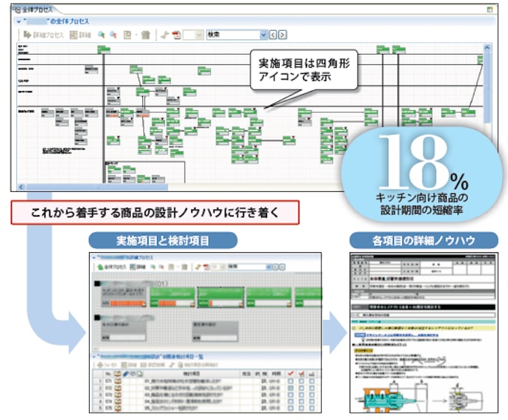Open the zoom combo in the lower window toolbar
508x420 pixels.
click(x=219, y=267)
